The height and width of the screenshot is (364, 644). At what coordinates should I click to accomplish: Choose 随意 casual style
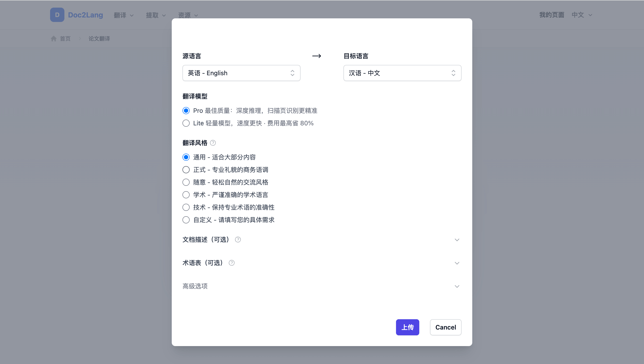pyautogui.click(x=186, y=182)
